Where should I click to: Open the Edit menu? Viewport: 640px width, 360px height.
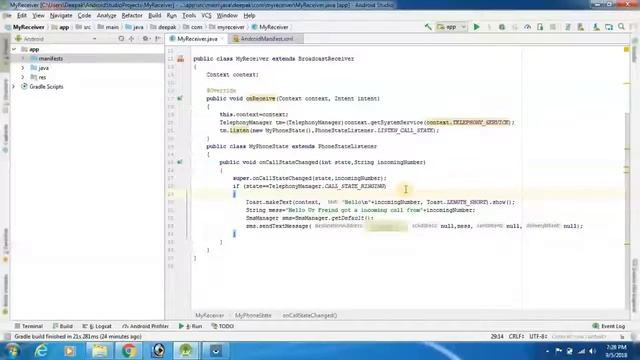pos(22,16)
